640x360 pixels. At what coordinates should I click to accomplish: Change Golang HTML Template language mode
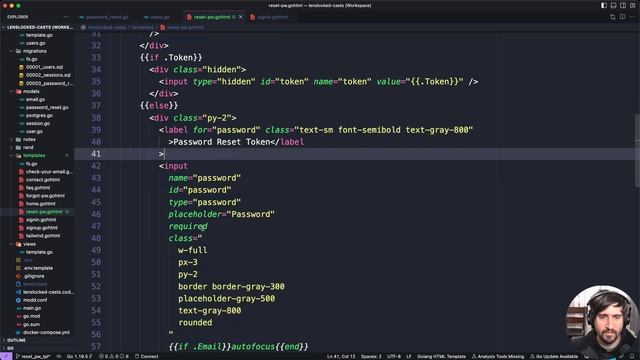pyautogui.click(x=441, y=356)
